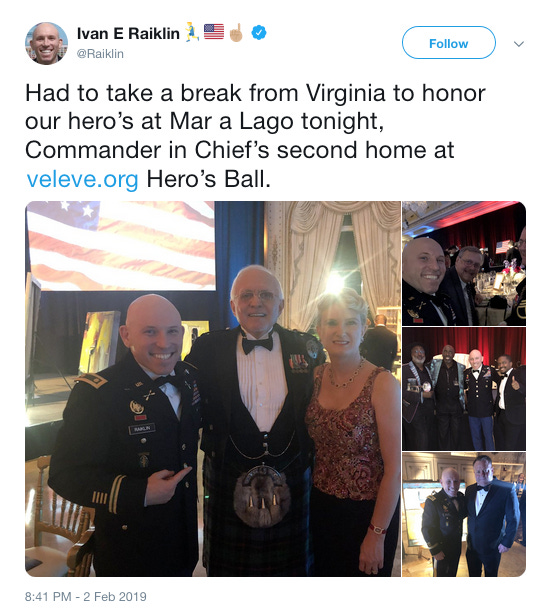Image resolution: width=556 pixels, height=613 pixels.
Task: Click the middle finger emoji
Action: (x=236, y=32)
